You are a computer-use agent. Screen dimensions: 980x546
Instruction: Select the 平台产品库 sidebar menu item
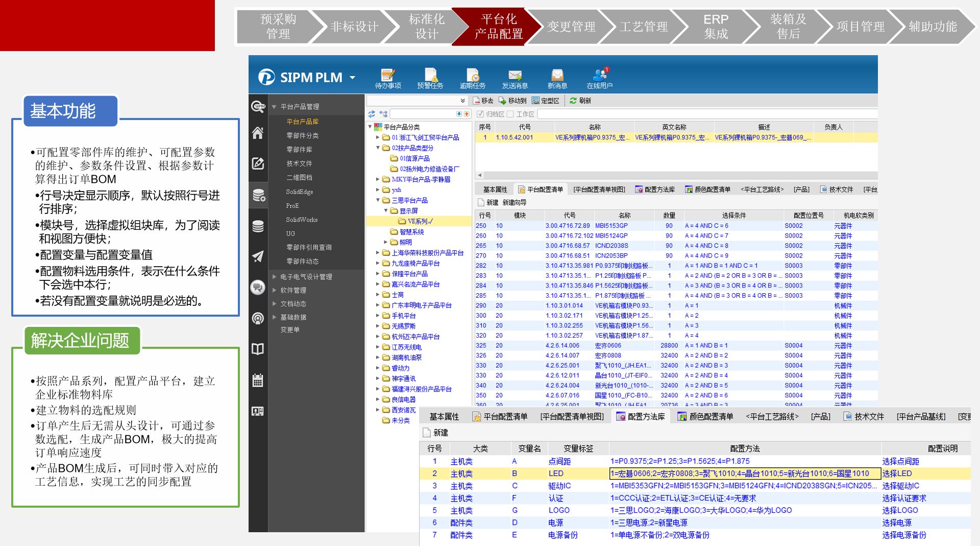tap(302, 122)
